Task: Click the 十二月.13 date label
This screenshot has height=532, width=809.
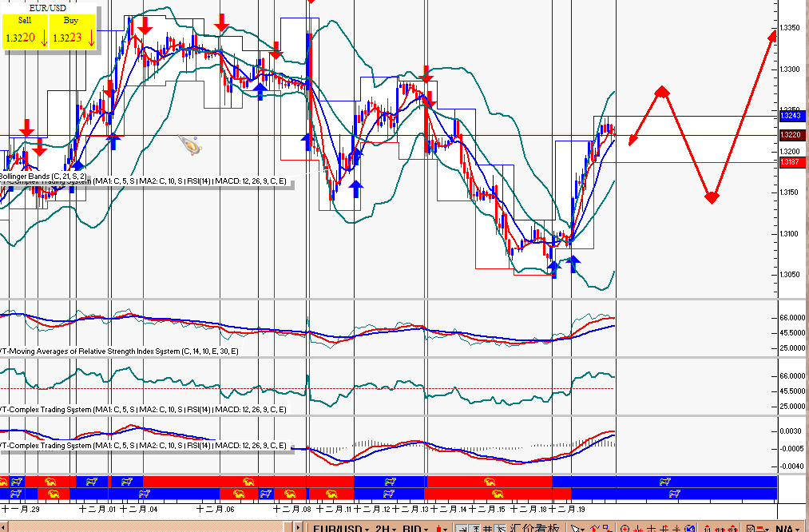Action: 410,510
